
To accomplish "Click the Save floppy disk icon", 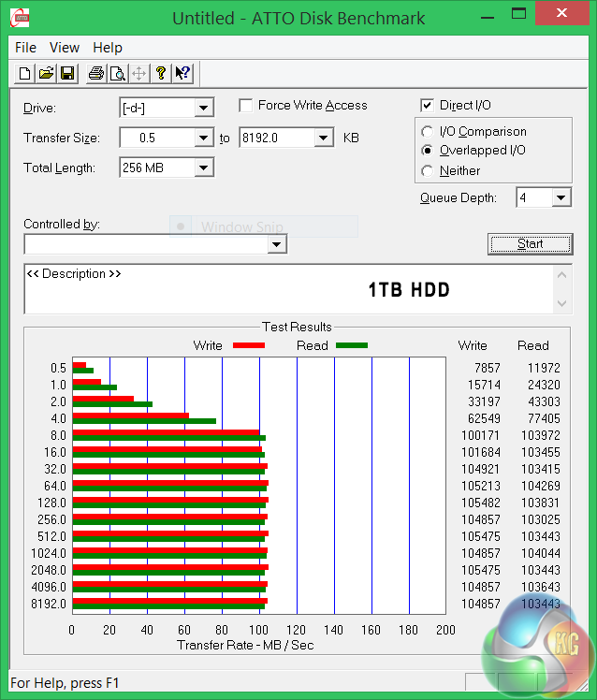I will 66,74.
